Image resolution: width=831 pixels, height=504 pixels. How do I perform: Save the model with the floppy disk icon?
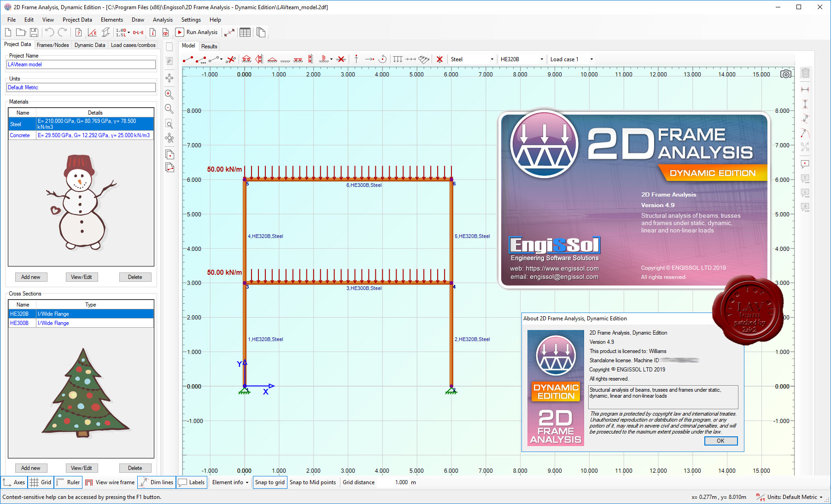(34, 32)
